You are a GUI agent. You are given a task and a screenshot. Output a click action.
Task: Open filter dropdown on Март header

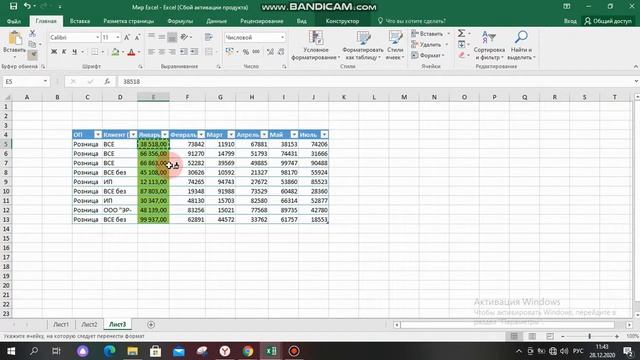(x=231, y=135)
